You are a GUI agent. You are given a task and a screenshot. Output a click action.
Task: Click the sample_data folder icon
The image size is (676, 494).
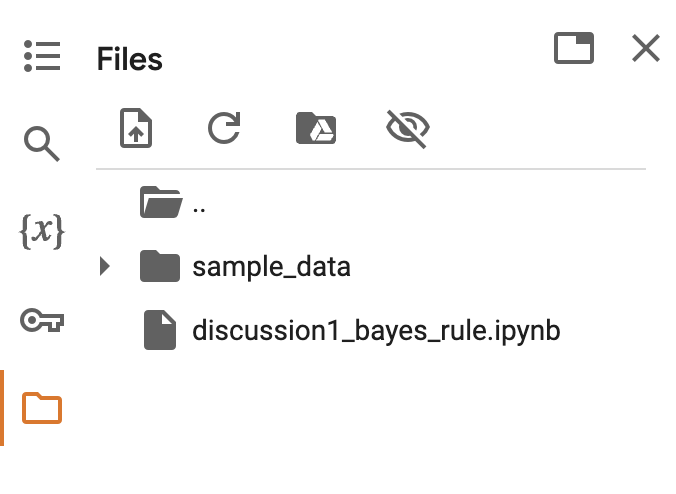click(x=160, y=266)
